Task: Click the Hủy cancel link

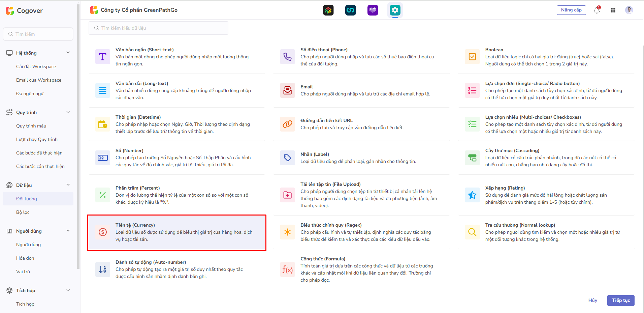Action: coord(592,300)
